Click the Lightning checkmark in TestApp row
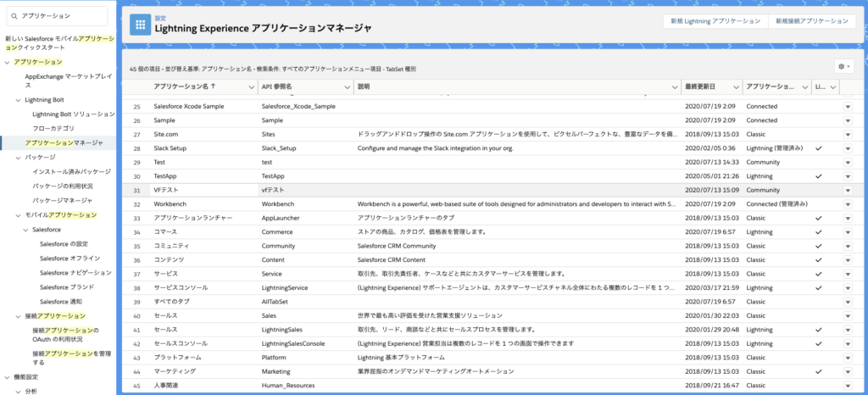This screenshot has height=395, width=868. tap(819, 176)
